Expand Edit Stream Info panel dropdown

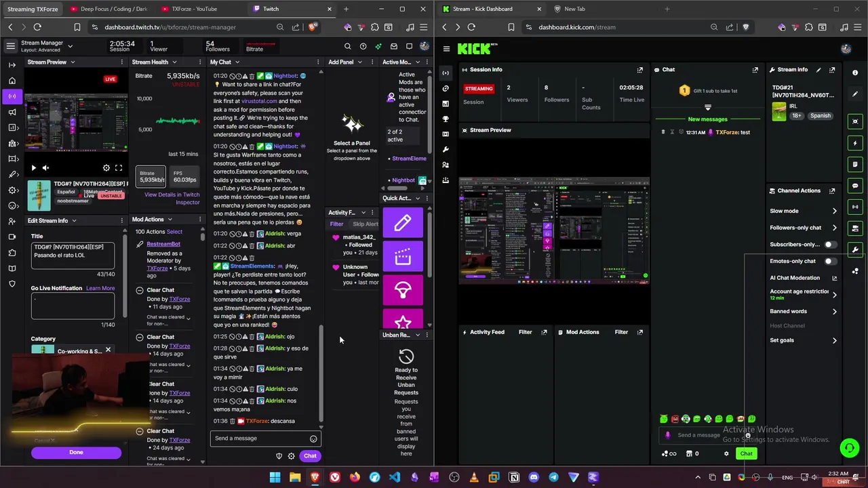coord(74,221)
